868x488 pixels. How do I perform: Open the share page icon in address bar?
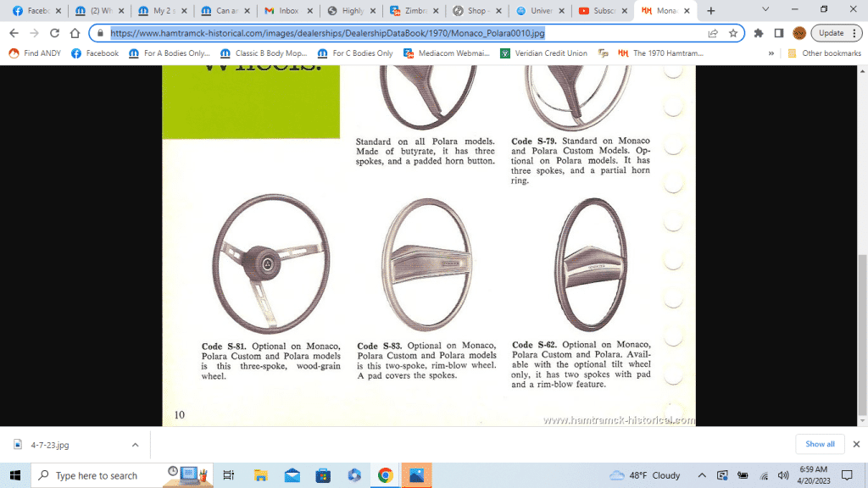coord(714,33)
